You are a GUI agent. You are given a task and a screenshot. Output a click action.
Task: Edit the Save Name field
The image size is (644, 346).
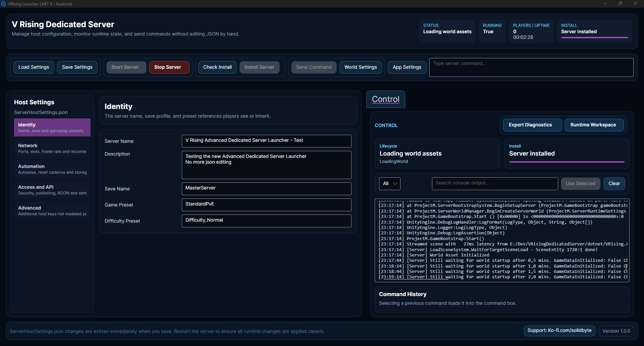(267, 189)
